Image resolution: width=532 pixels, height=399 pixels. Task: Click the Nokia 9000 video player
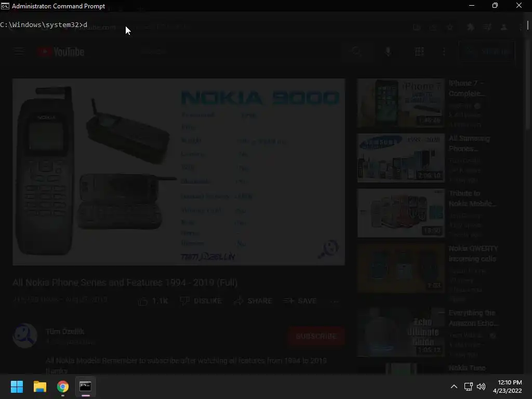tap(179, 171)
